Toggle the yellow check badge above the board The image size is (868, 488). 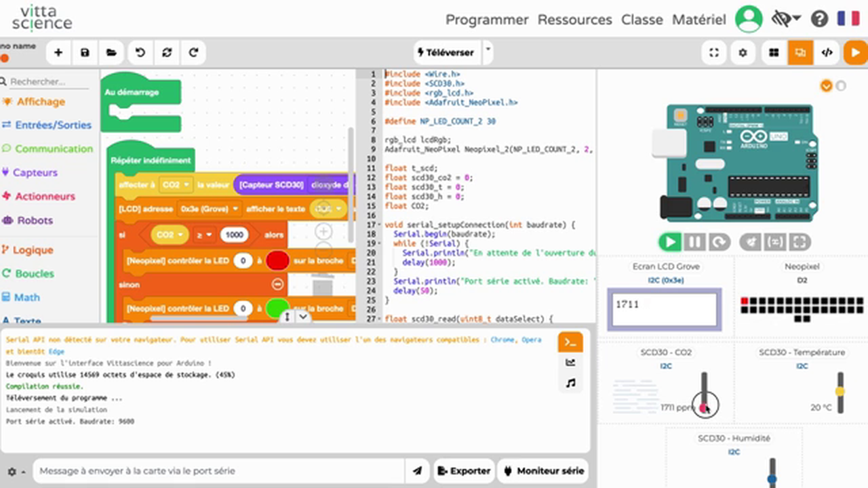[x=826, y=86]
